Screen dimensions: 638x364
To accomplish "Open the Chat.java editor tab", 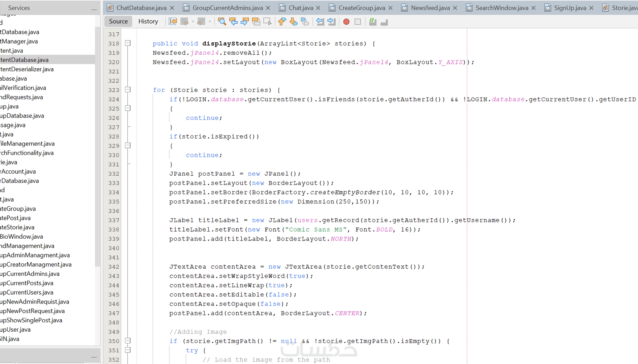I will [301, 8].
